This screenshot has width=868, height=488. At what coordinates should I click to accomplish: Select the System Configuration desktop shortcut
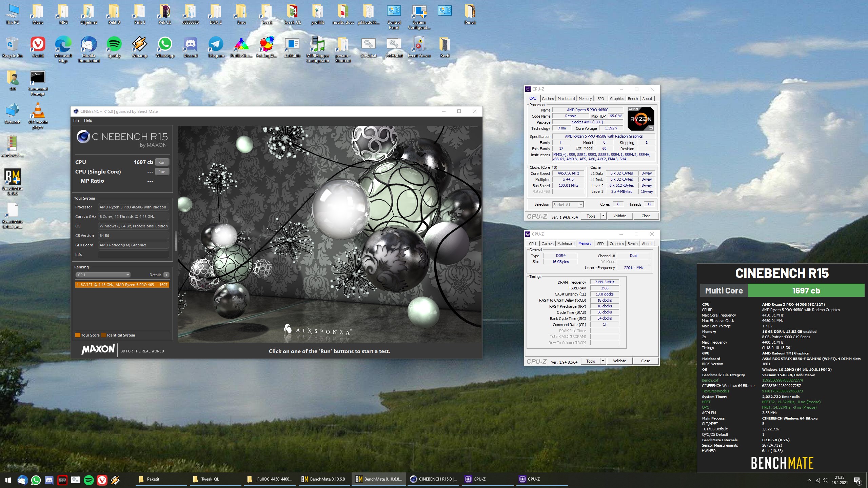(x=419, y=17)
